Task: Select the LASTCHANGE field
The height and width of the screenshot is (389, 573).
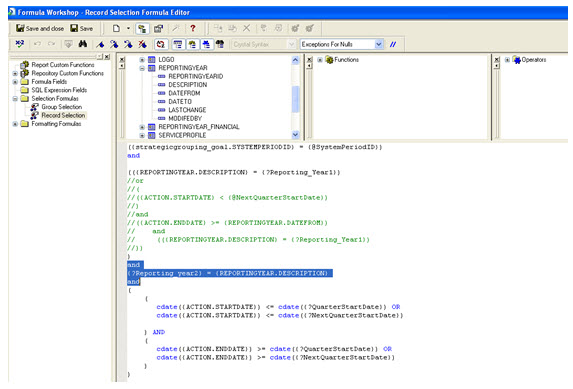Action: tap(187, 110)
